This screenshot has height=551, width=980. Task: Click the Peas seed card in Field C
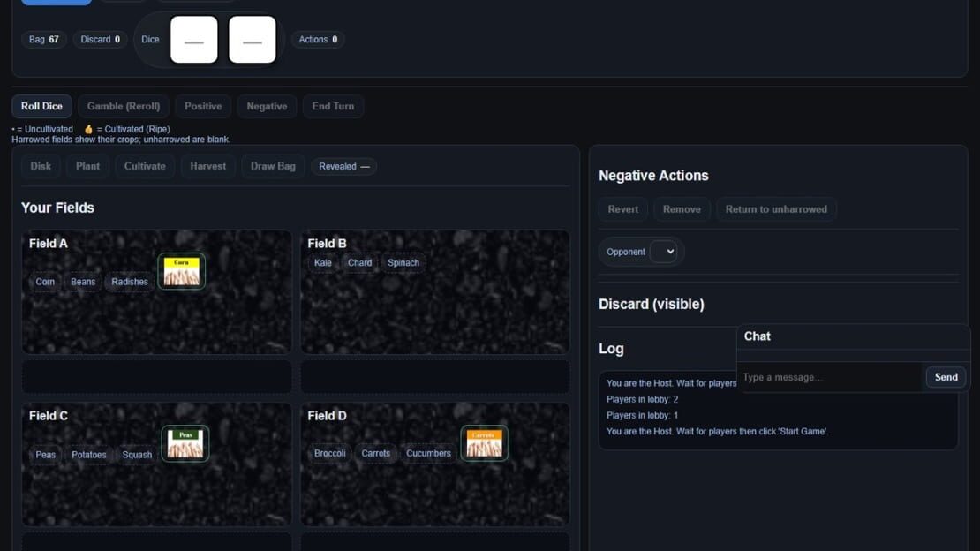(185, 443)
